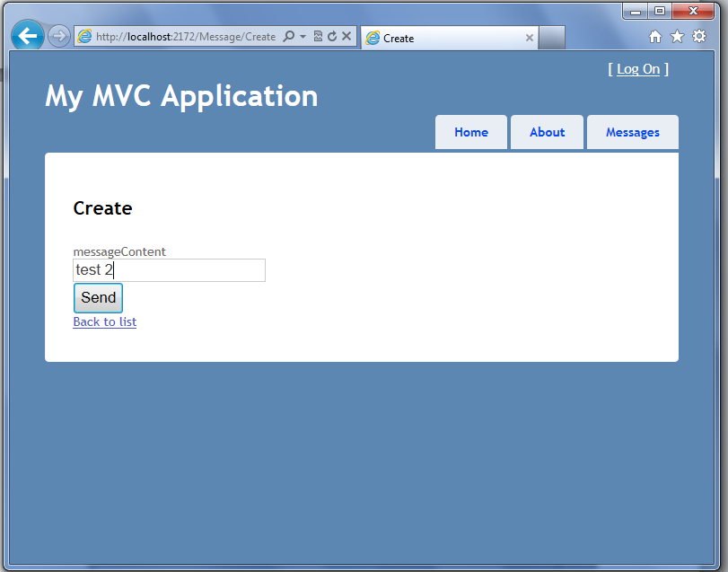Click the messageContent label
Viewport: 728px width, 572px height.
click(119, 251)
